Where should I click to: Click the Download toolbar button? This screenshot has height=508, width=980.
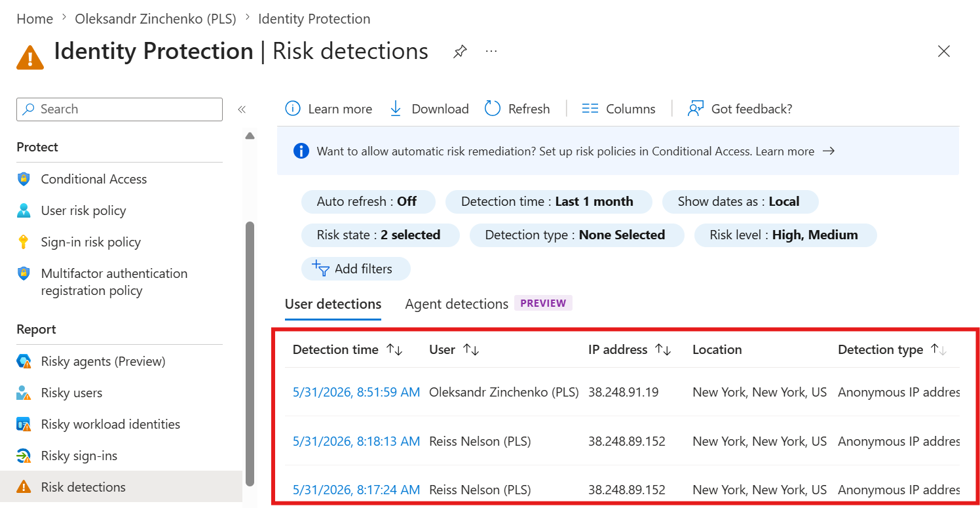(429, 109)
